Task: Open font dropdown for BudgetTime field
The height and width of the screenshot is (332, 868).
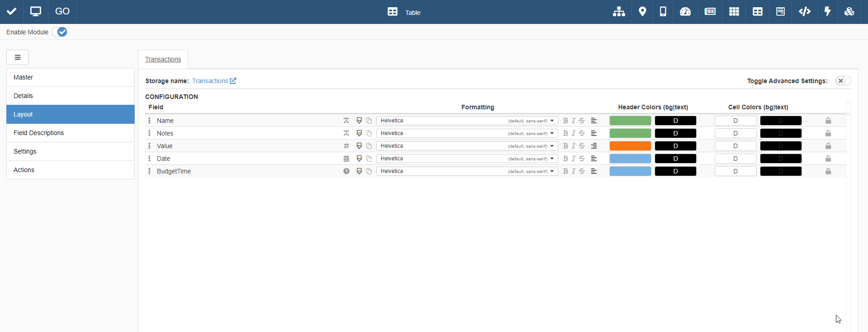Action: coord(467,171)
